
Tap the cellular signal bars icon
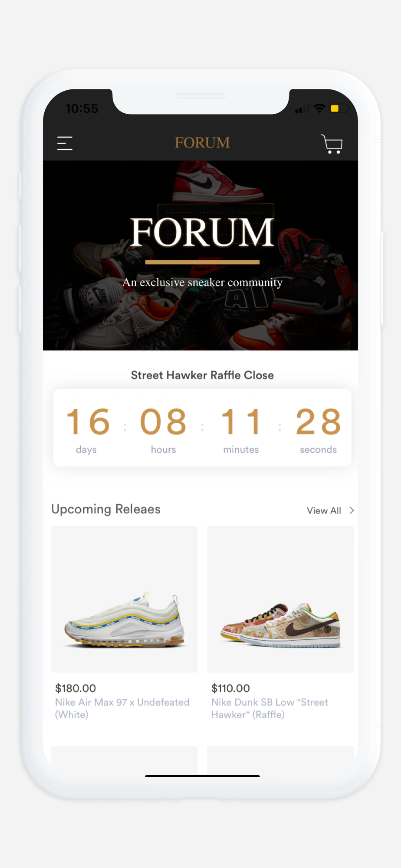302,109
